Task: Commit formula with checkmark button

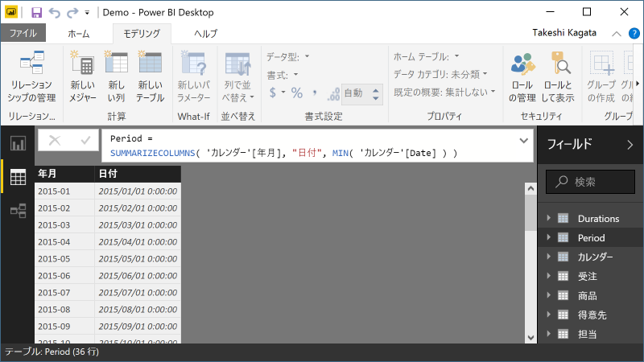Action: [x=85, y=141]
